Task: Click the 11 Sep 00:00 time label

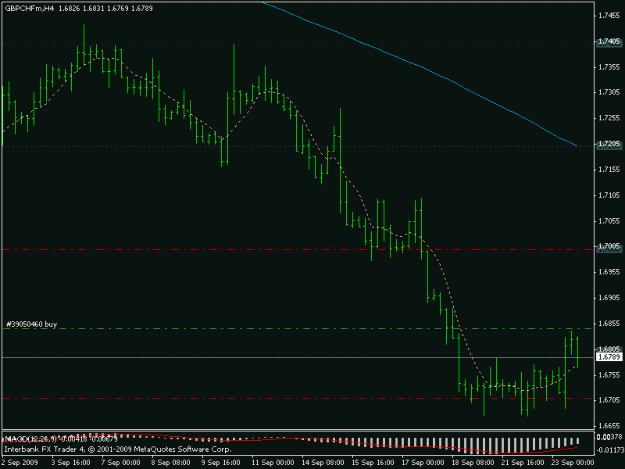Action: 273,463
